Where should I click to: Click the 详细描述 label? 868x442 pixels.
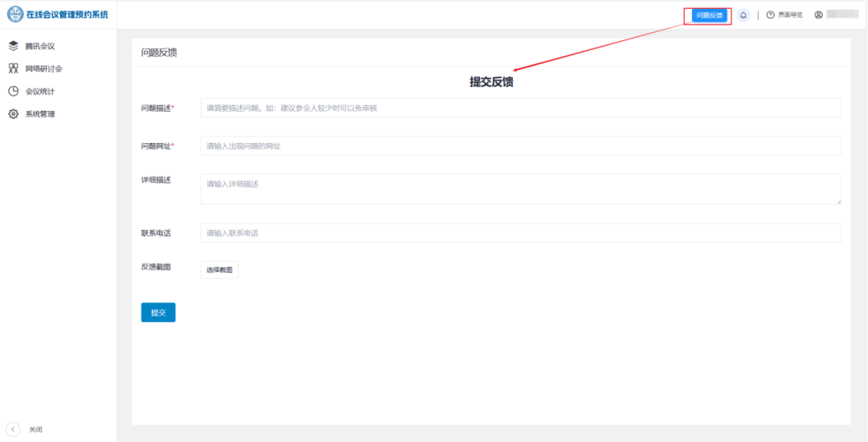click(156, 180)
